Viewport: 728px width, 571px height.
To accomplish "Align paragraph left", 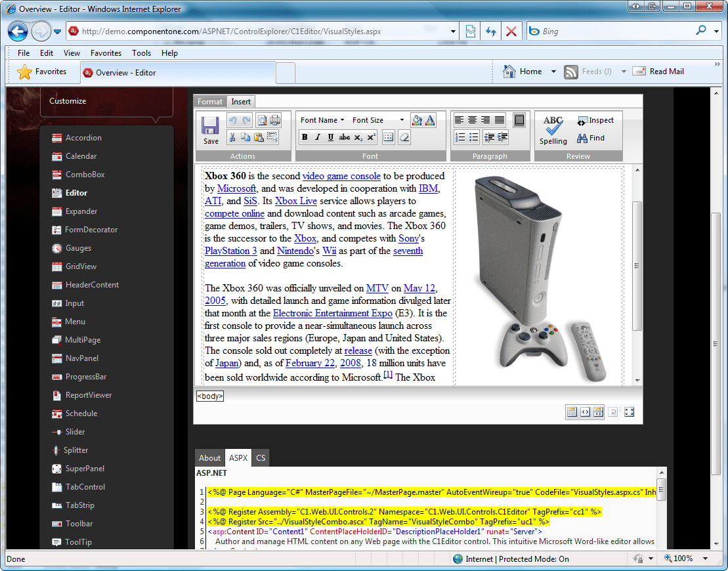I will point(459,120).
